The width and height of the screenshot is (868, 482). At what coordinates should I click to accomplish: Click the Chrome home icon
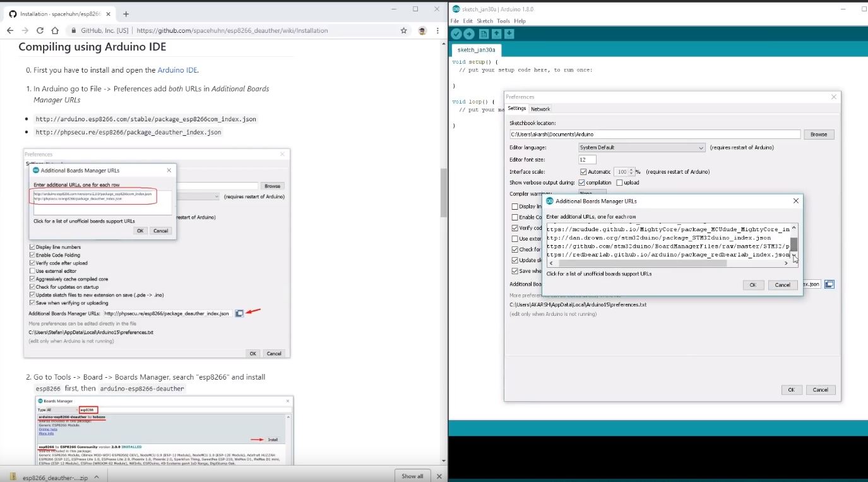(55, 30)
